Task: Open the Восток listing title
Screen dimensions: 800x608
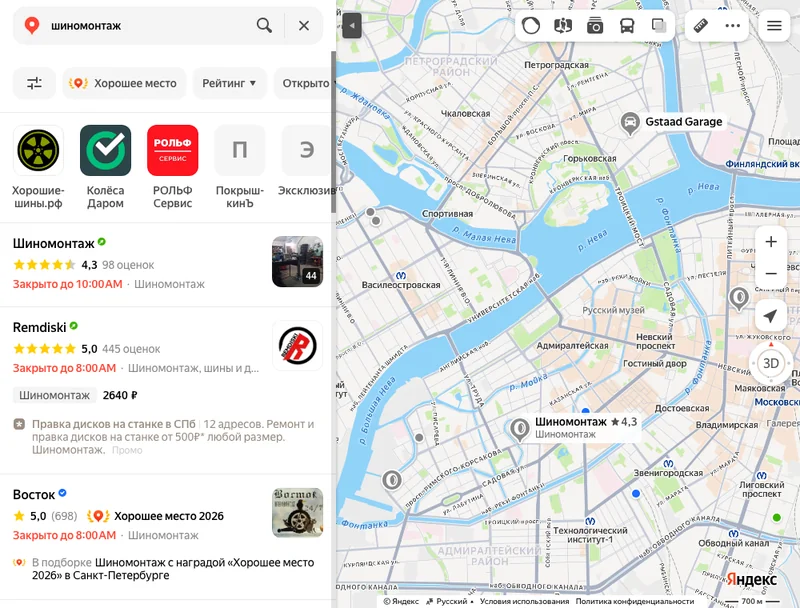Action: 34,495
